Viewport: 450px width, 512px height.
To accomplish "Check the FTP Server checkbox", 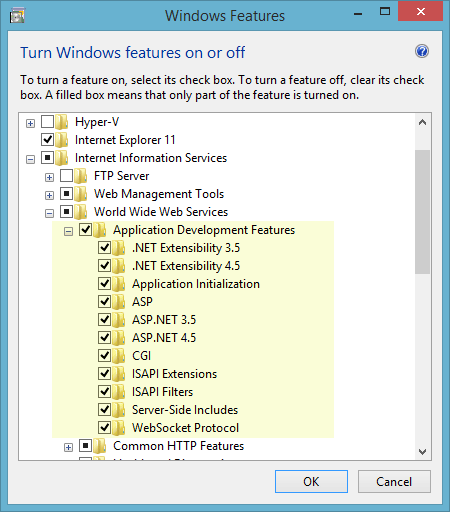I will [66, 175].
